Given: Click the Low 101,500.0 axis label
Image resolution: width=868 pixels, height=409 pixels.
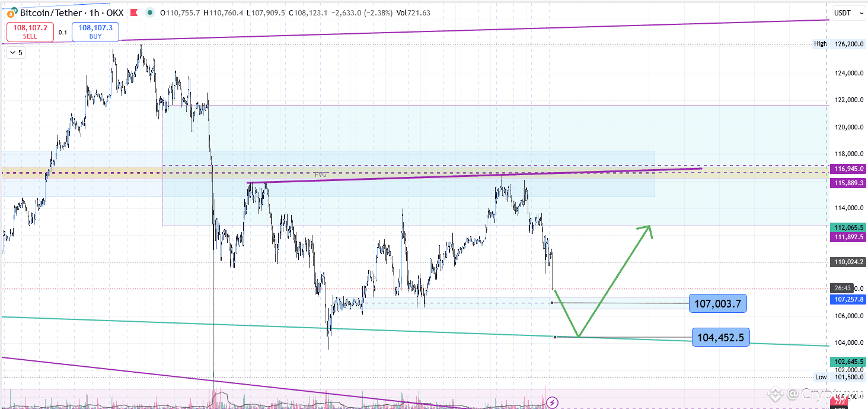Looking at the screenshot, I should point(841,377).
